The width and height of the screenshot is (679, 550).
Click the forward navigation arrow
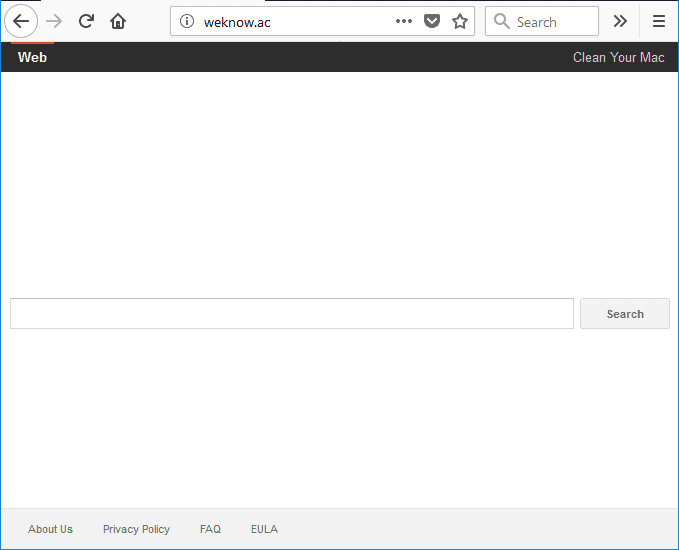pyautogui.click(x=54, y=21)
